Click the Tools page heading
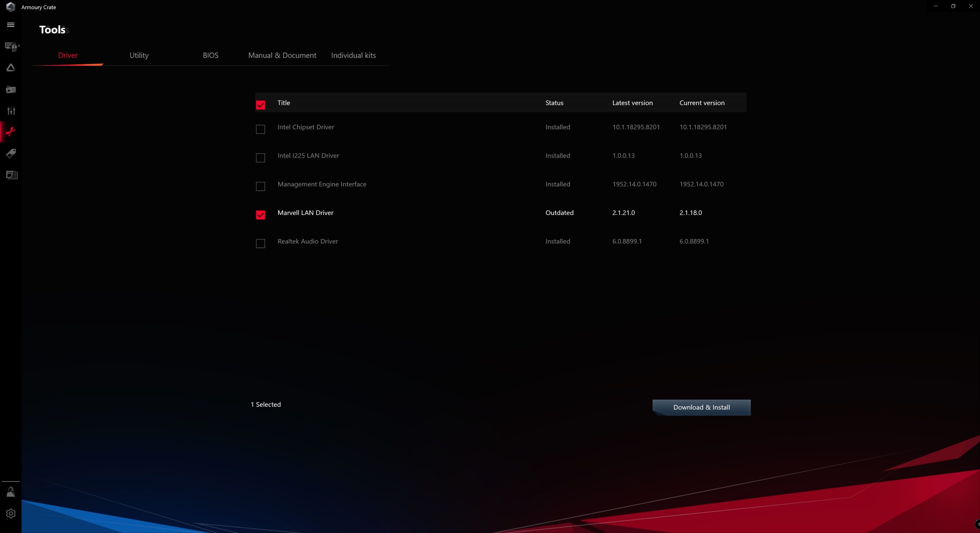 [52, 30]
